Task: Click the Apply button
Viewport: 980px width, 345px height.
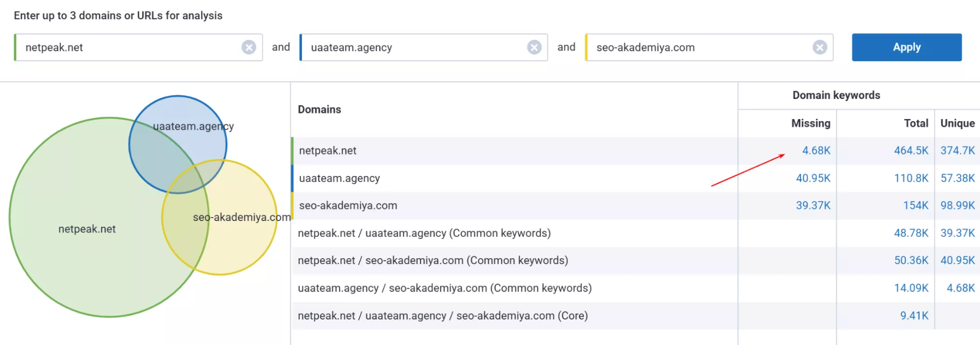Action: 906,48
